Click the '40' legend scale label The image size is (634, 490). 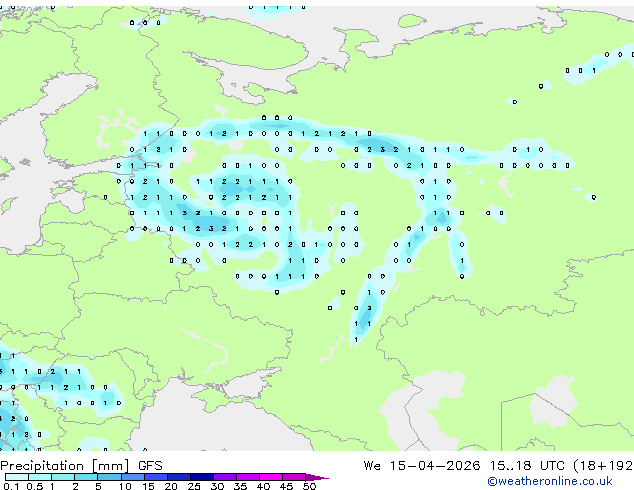[x=263, y=486]
